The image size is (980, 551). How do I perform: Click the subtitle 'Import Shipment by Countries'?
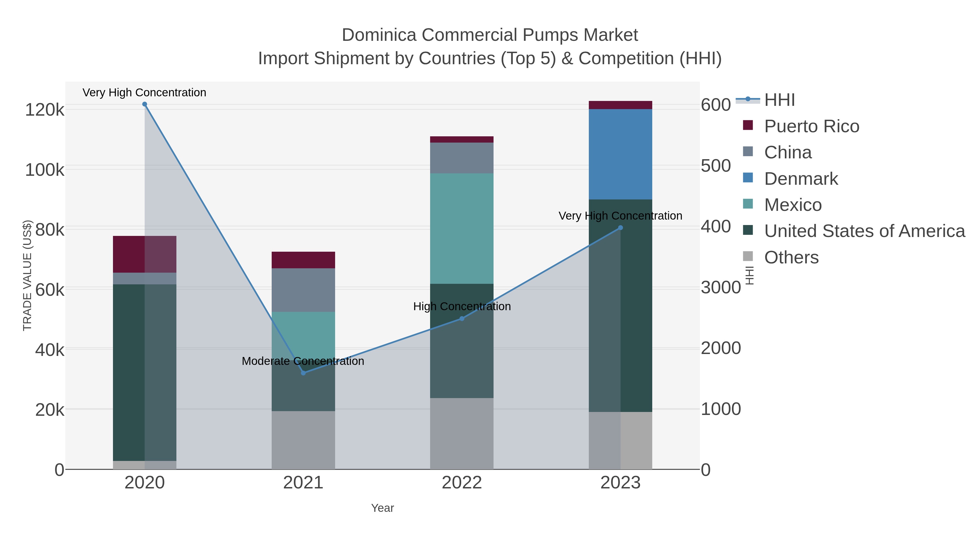pyautogui.click(x=377, y=59)
